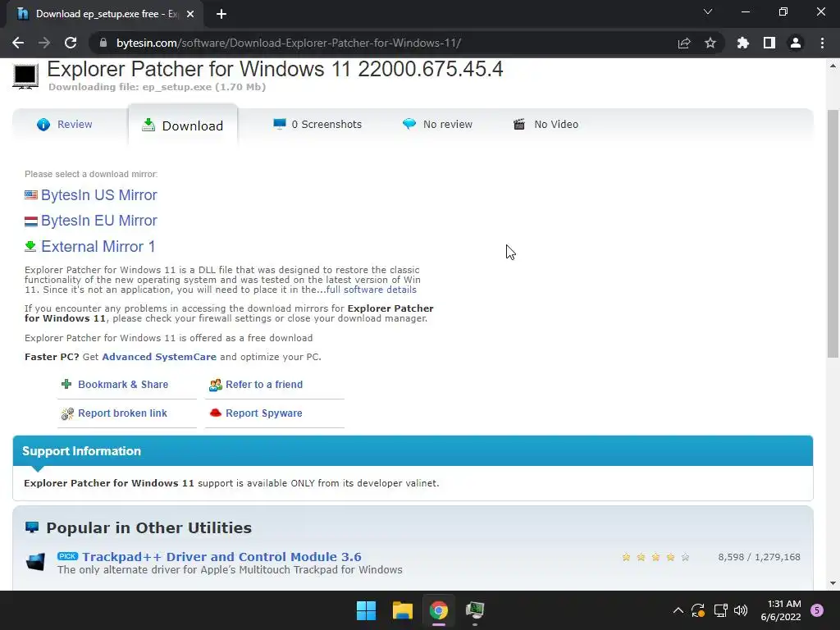
Task: Click the US flag icon
Action: tap(31, 195)
